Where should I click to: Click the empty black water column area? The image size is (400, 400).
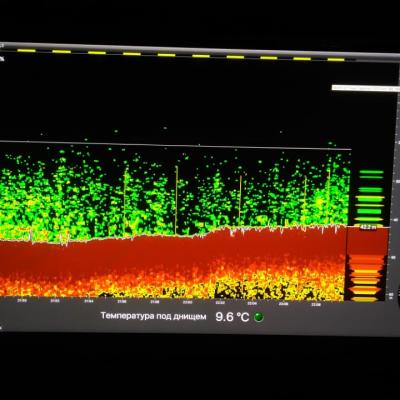point(167,100)
